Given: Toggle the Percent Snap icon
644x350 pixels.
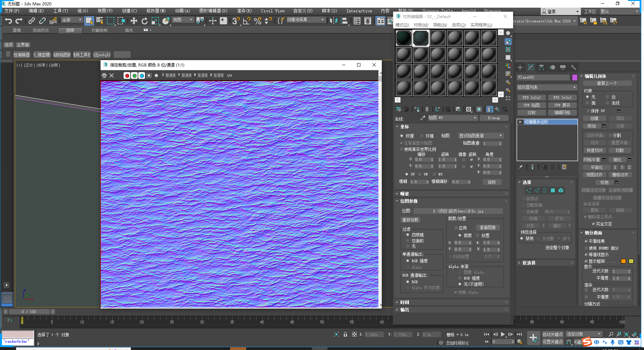Looking at the screenshot, I should tap(258, 21).
